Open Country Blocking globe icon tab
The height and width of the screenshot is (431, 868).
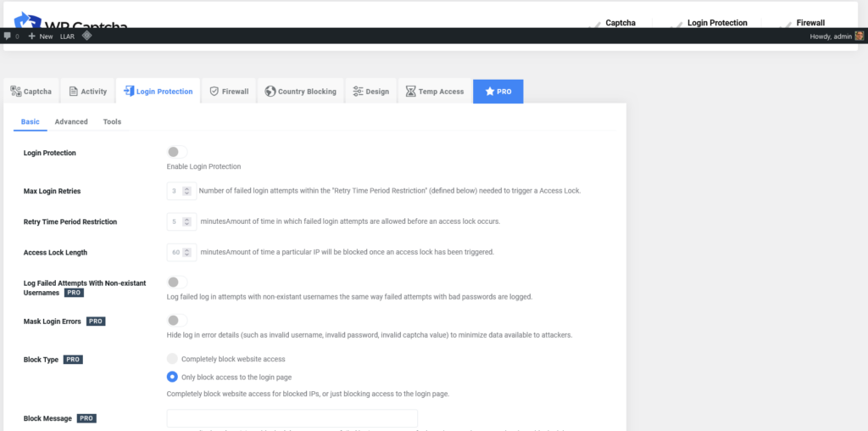pos(300,92)
